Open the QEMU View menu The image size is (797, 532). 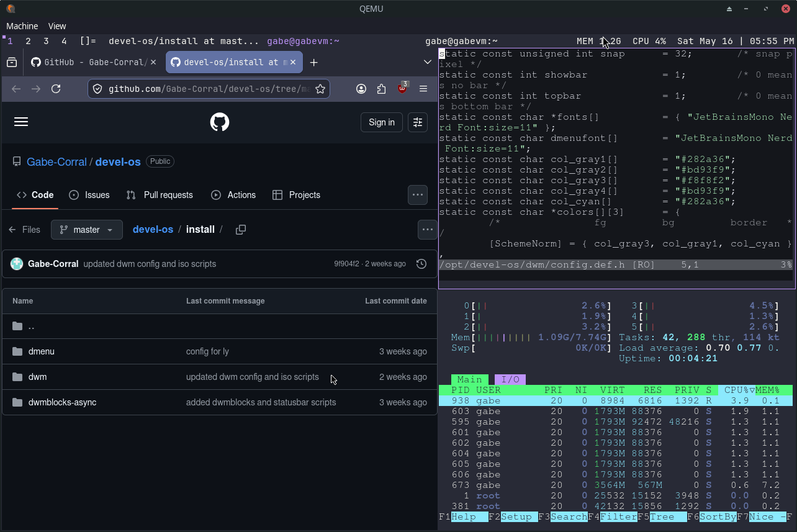coord(57,26)
